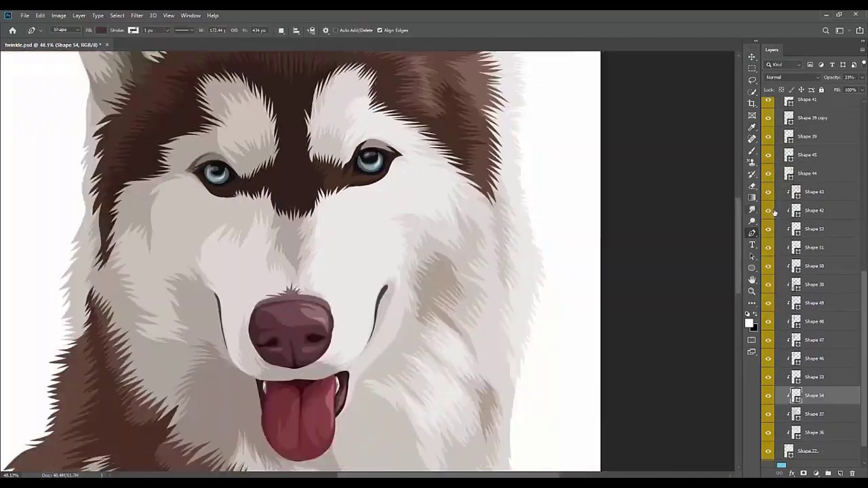Hide the Shape 54 layer
The width and height of the screenshot is (868, 488).
(768, 395)
